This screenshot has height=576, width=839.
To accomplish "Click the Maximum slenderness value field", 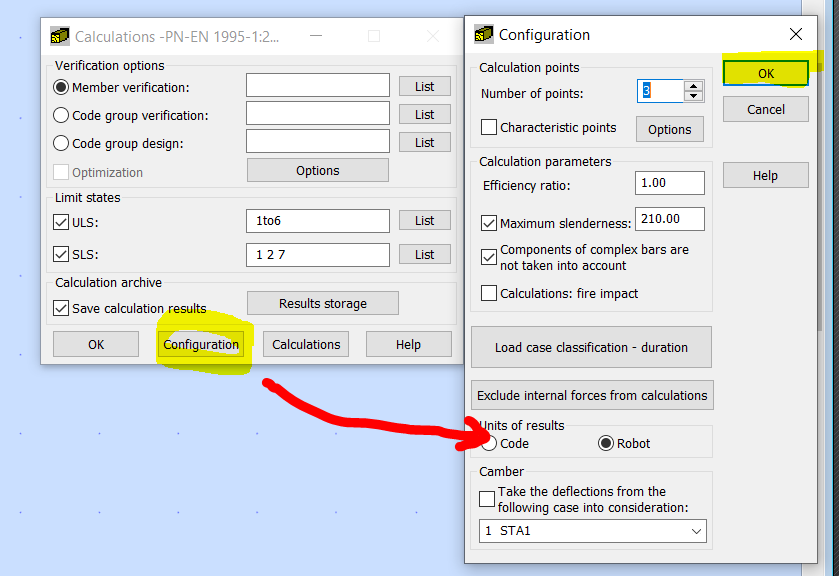I will tap(669, 219).
